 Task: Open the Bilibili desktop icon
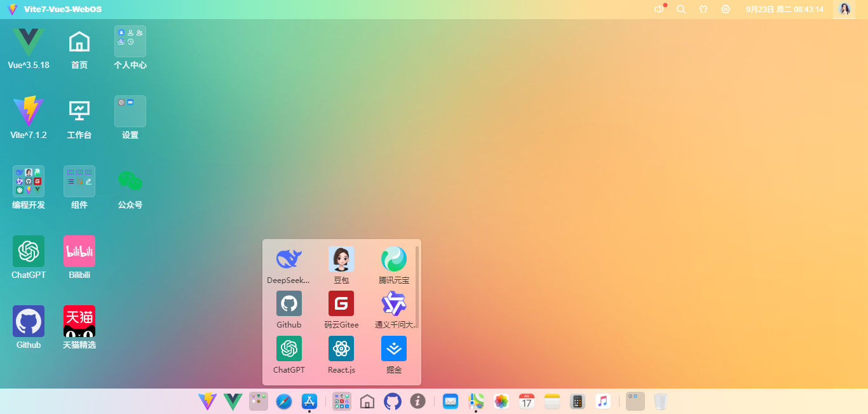(79, 251)
